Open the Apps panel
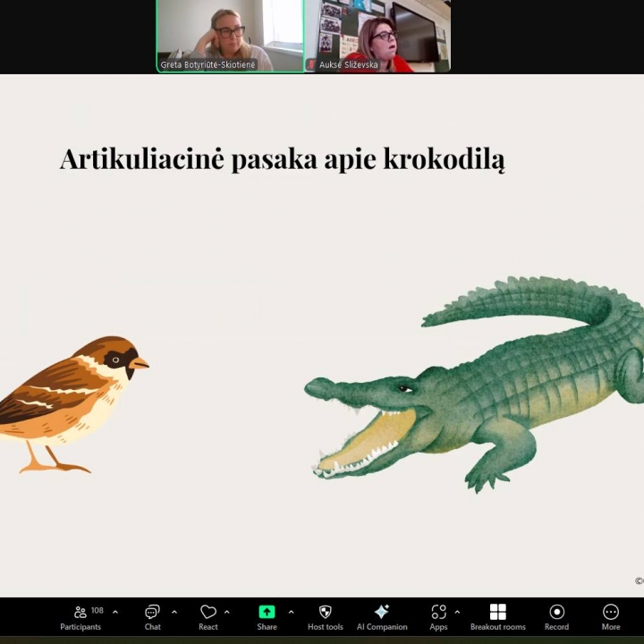Image resolution: width=644 pixels, height=644 pixels. point(438,617)
